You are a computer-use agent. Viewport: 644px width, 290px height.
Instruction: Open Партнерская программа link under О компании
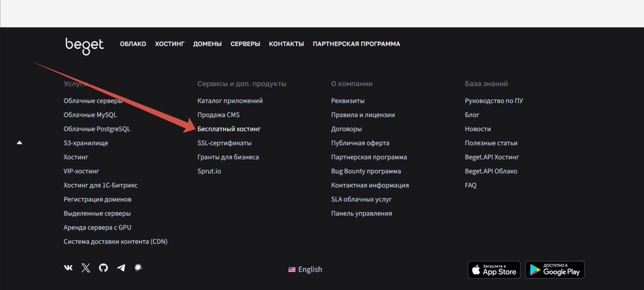tap(369, 157)
